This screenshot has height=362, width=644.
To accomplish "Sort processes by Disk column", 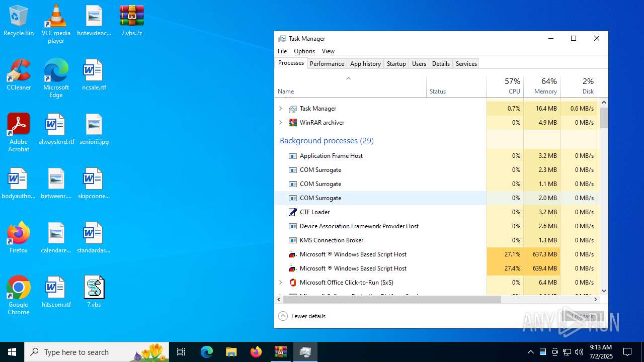I will click(579, 86).
